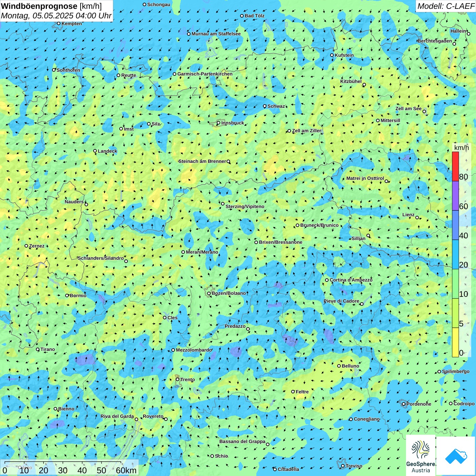Click the Innsbruck city marker

point(219,123)
